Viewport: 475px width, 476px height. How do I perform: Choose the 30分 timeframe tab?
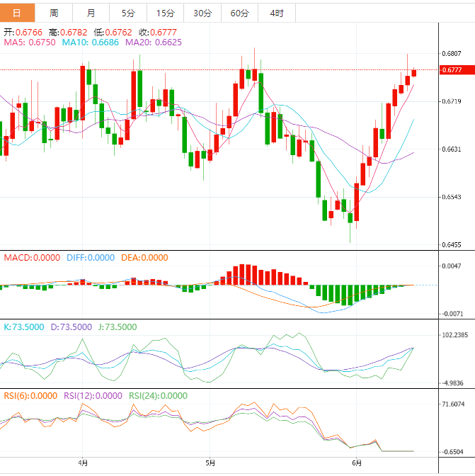tap(202, 13)
